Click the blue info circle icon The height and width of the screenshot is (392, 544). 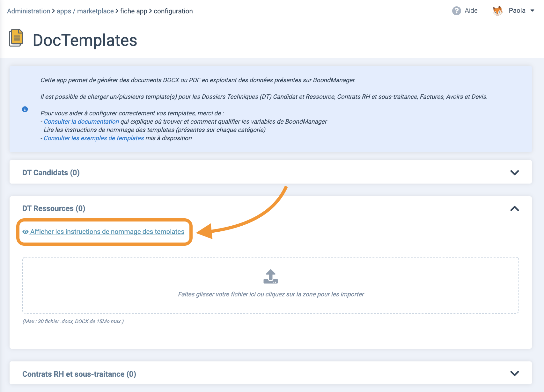pos(25,109)
